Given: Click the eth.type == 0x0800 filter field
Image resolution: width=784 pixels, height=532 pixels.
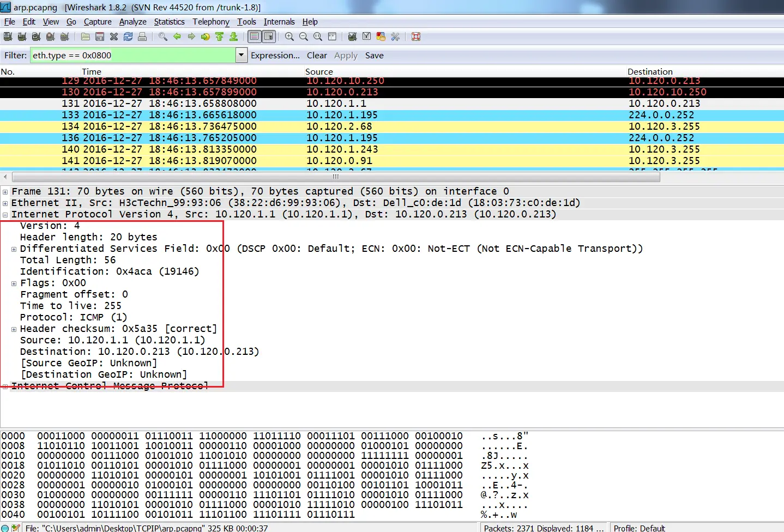Looking at the screenshot, I should (133, 55).
